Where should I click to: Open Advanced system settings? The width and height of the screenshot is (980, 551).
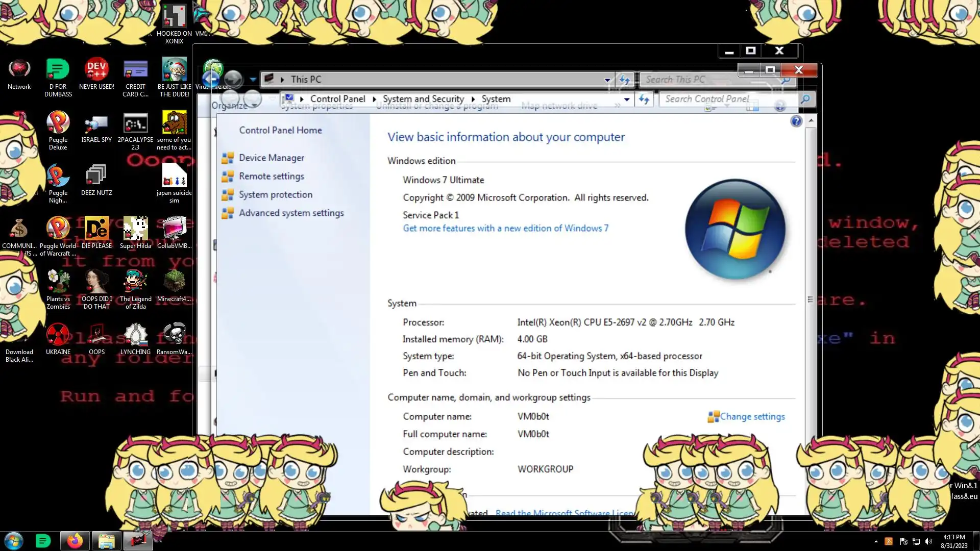tap(291, 213)
